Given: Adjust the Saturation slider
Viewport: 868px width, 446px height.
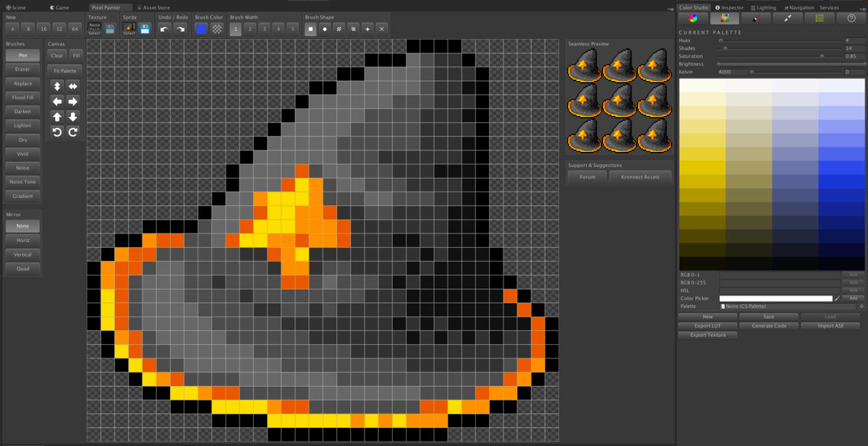Looking at the screenshot, I should pyautogui.click(x=822, y=56).
